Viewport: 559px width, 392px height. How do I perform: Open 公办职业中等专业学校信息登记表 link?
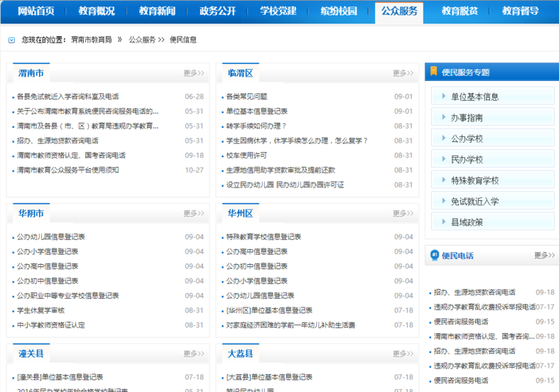point(68,296)
